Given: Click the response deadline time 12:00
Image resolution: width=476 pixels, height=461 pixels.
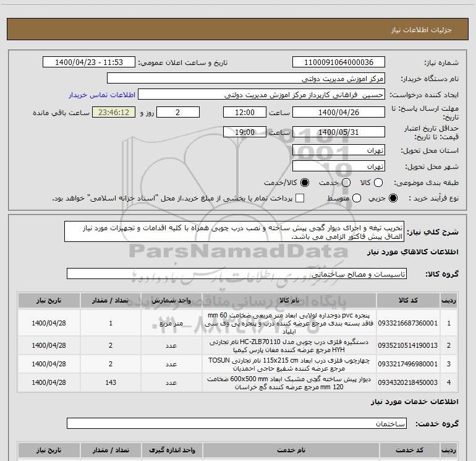Looking at the screenshot, I should [x=245, y=112].
